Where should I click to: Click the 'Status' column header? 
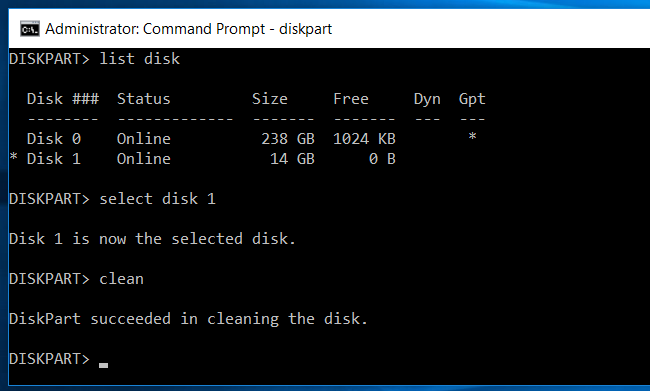tap(143, 99)
